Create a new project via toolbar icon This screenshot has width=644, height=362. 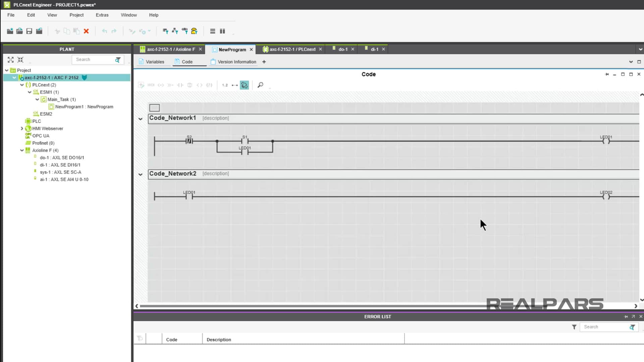[10, 31]
